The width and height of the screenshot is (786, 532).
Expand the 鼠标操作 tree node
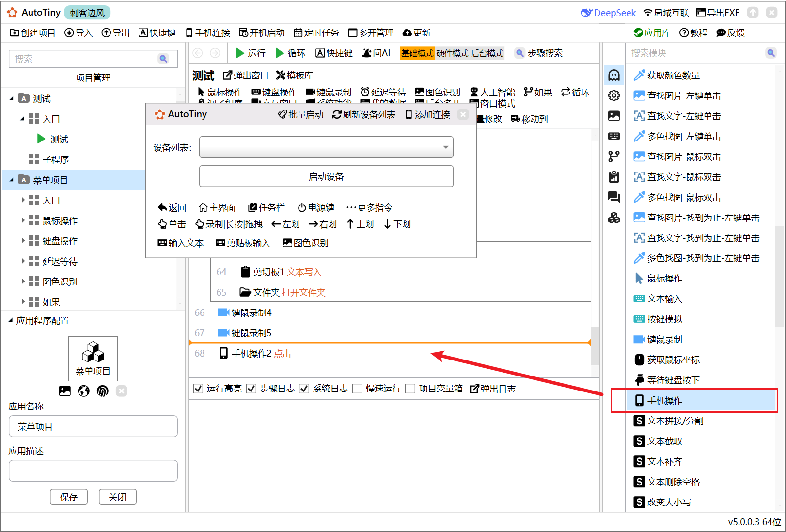coord(23,220)
